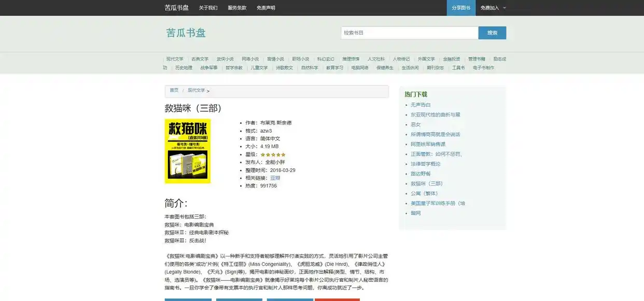Screen dimensions: 644x301
Task: Open the 金融投资 category
Action: click(x=452, y=59)
